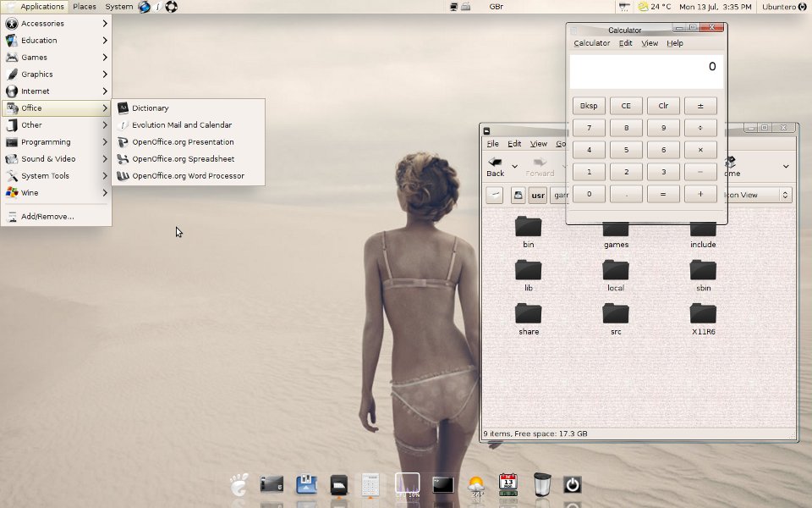Expand the System Tools submenu

click(x=56, y=176)
